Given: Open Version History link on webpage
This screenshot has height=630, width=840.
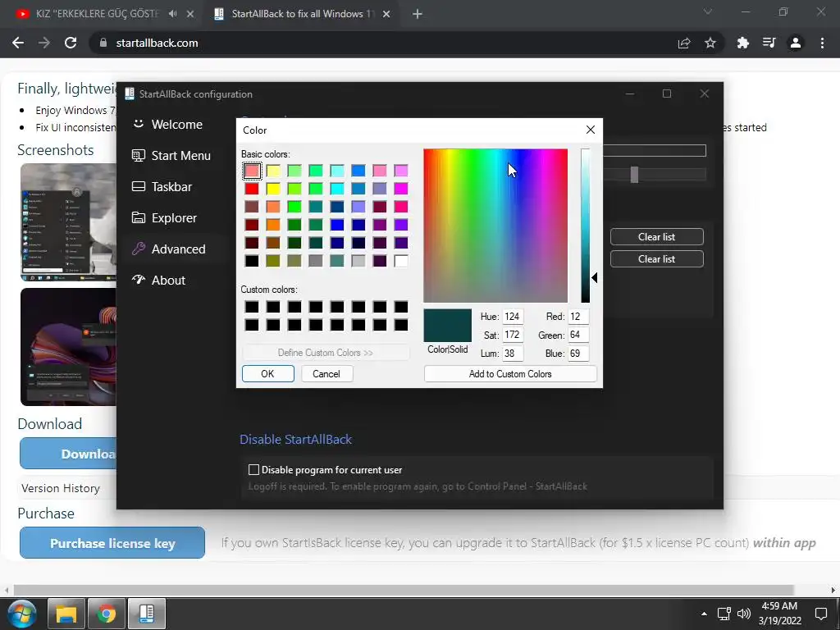Looking at the screenshot, I should tap(61, 488).
